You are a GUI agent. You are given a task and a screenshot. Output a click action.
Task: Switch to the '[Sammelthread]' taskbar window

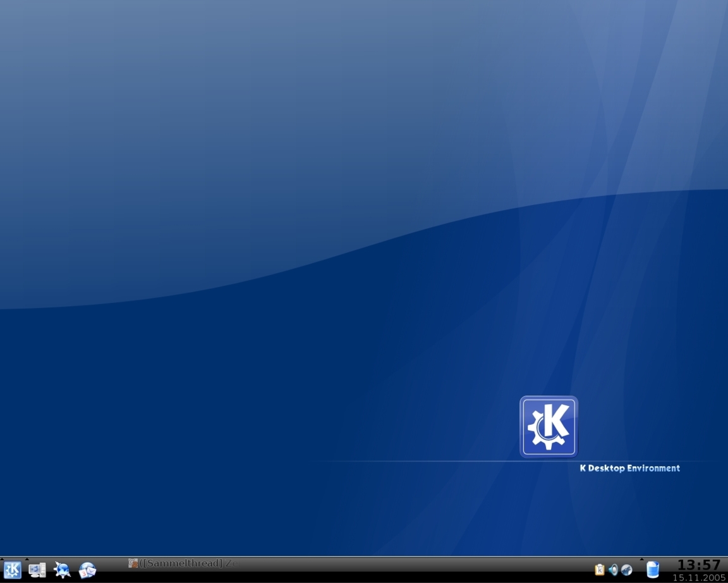click(183, 563)
